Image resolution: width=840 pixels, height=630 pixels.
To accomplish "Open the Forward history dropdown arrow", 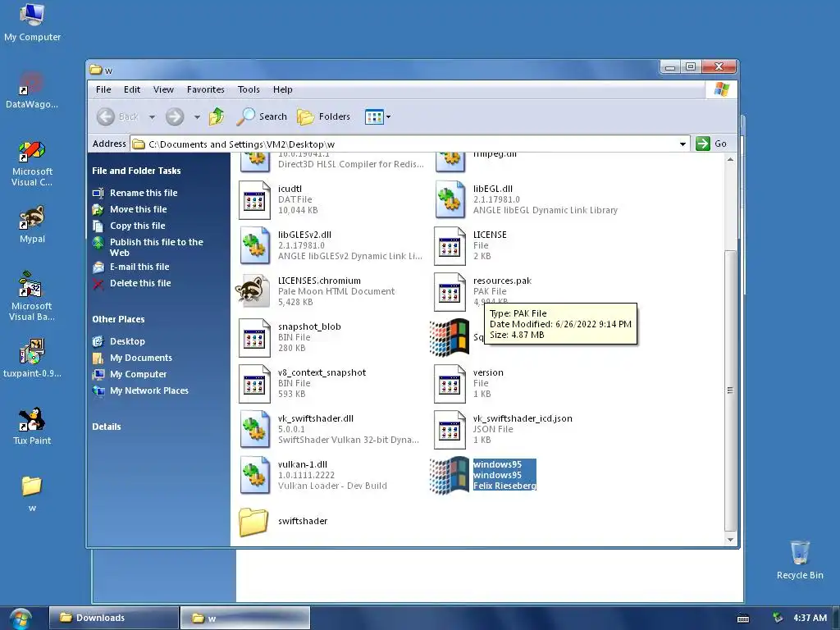I will click(197, 116).
